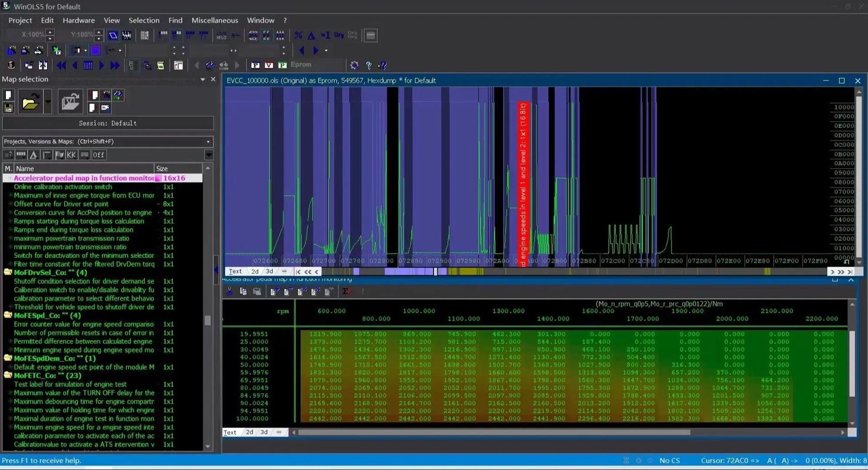
Task: Click the percent difference display icon
Action: [299, 35]
